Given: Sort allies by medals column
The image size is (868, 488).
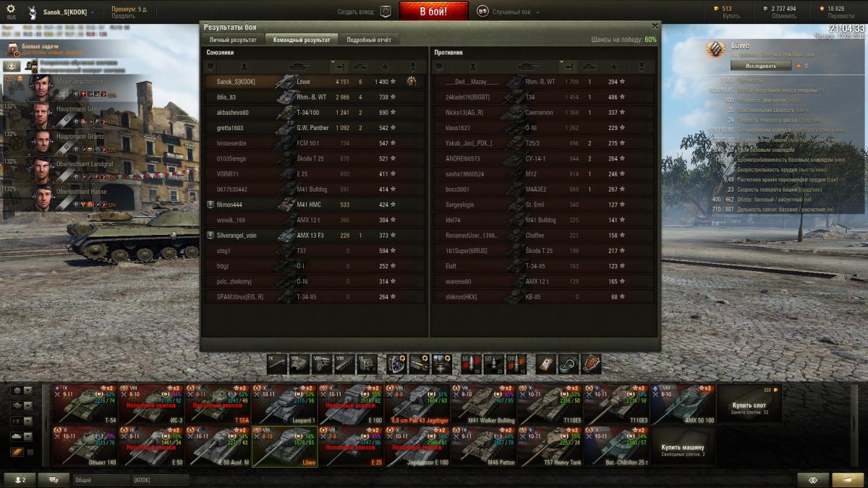Looking at the screenshot, I should [x=412, y=67].
